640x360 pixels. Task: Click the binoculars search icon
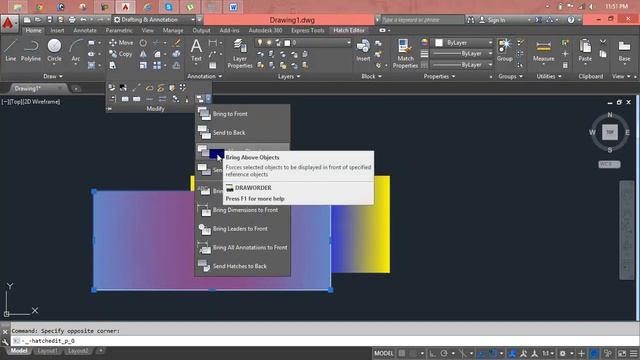coord(471,20)
